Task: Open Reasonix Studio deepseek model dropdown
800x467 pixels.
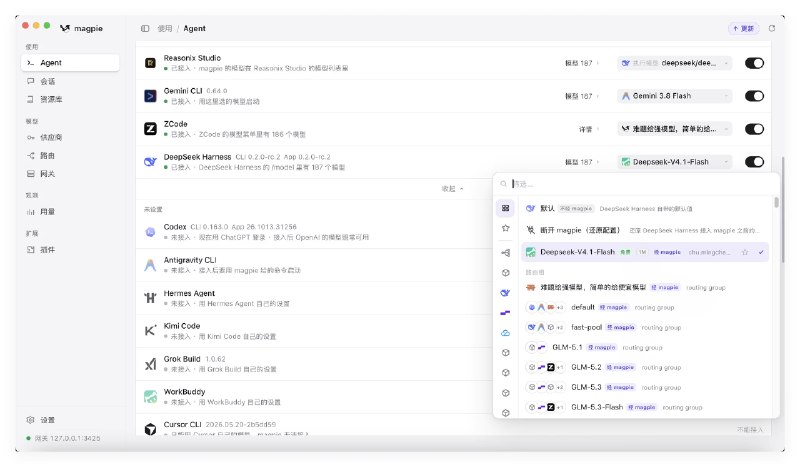Action: 674,63
